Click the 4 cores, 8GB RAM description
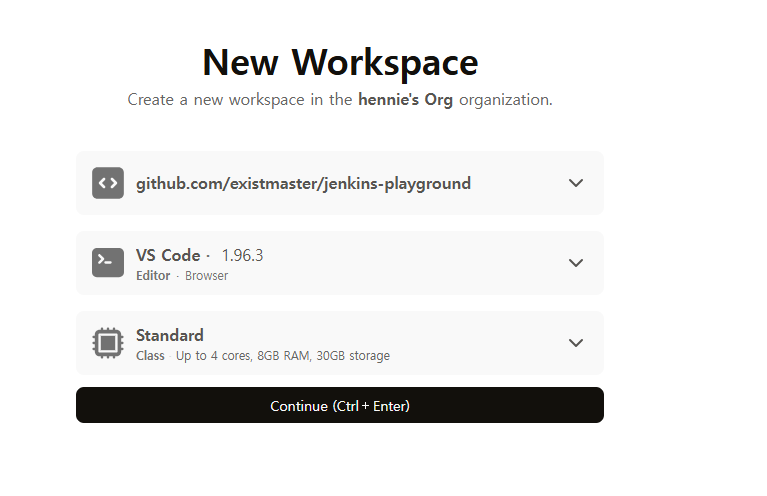Viewport: 767px width, 496px height. pyautogui.click(x=283, y=356)
